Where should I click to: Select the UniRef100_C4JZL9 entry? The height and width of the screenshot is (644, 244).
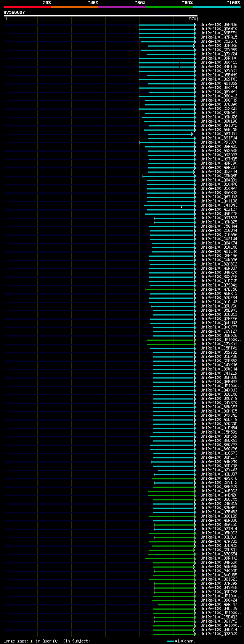pos(219,373)
